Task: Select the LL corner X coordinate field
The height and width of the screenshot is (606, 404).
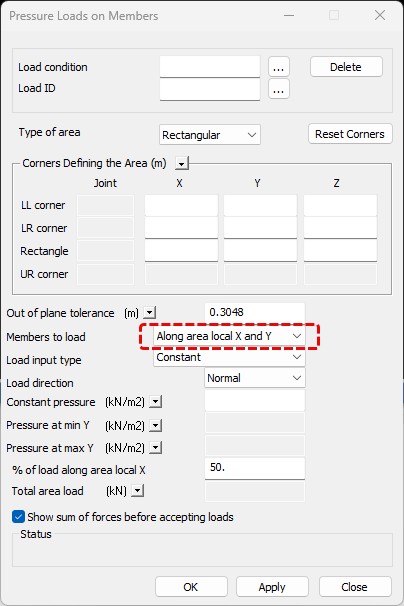Action: [181, 205]
